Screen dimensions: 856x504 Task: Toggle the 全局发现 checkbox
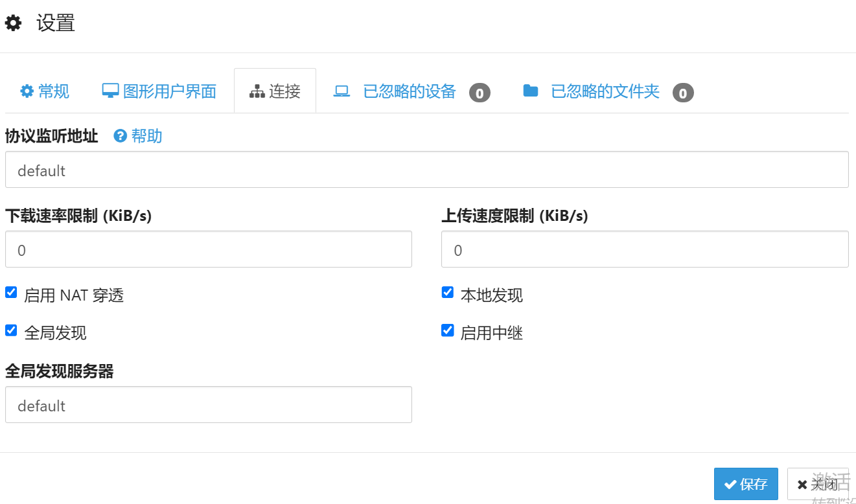[11, 330]
